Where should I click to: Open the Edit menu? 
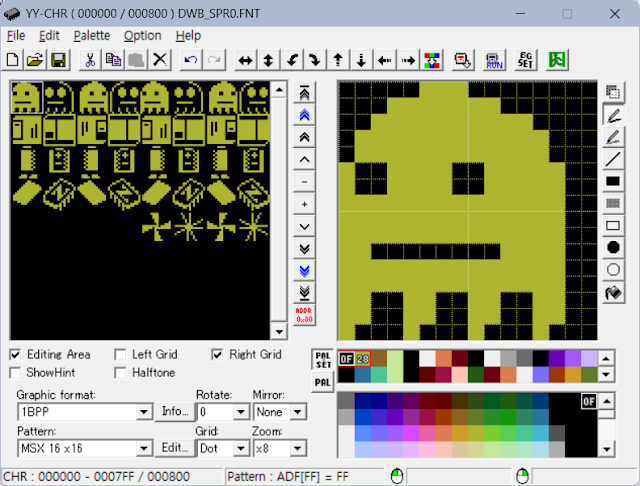click(x=49, y=36)
